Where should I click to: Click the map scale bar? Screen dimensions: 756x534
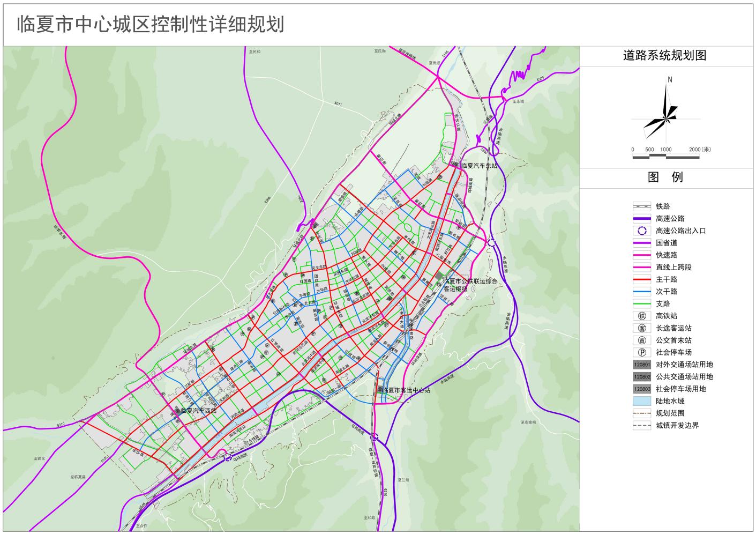665,157
